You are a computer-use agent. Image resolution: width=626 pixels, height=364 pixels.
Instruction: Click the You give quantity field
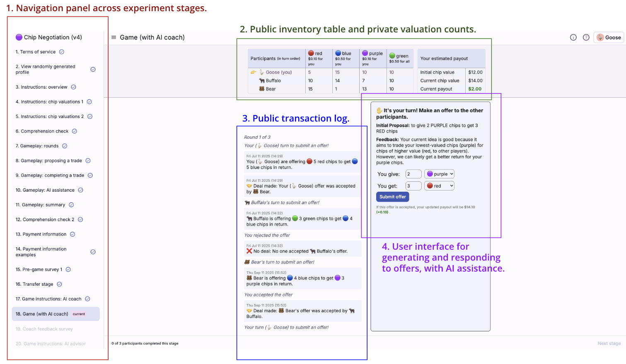tap(413, 174)
